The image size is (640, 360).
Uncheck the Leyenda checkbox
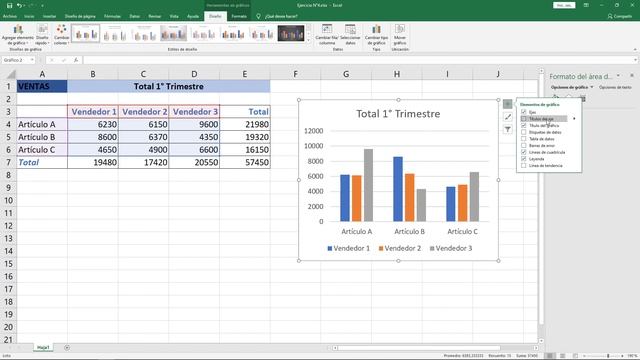524,159
